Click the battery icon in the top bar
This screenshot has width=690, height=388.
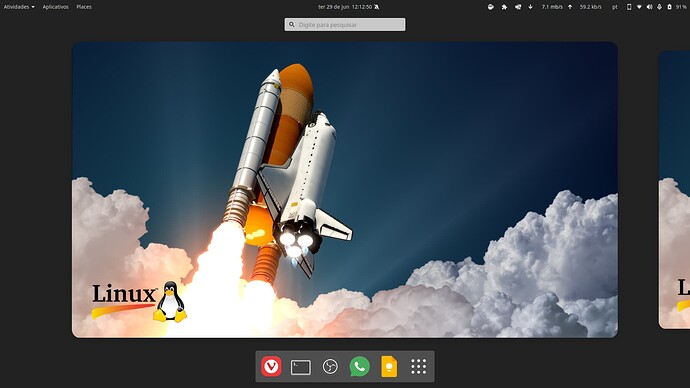click(669, 7)
